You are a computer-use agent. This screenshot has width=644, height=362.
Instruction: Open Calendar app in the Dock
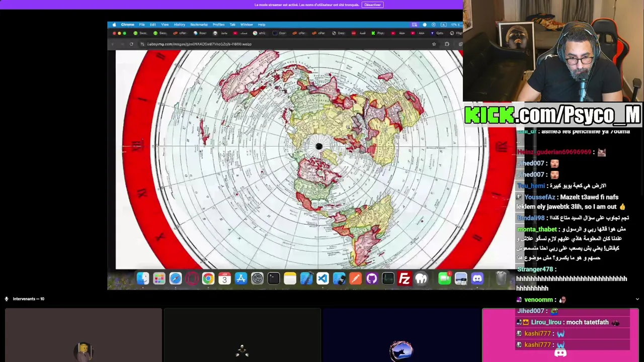224,279
